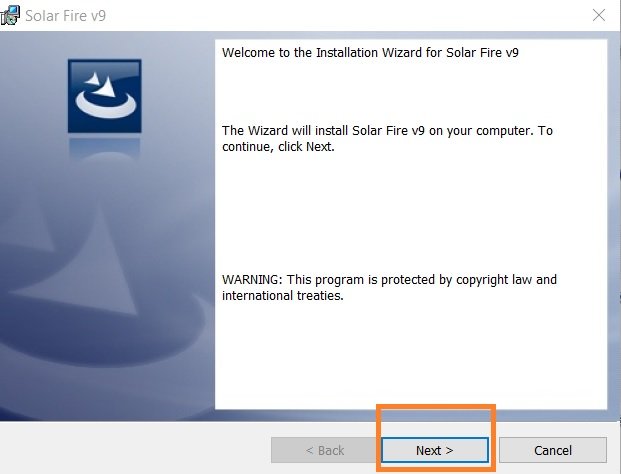The width and height of the screenshot is (621, 474).
Task: Click the Welcome to the Installation Wizard heading
Action: [x=370, y=53]
